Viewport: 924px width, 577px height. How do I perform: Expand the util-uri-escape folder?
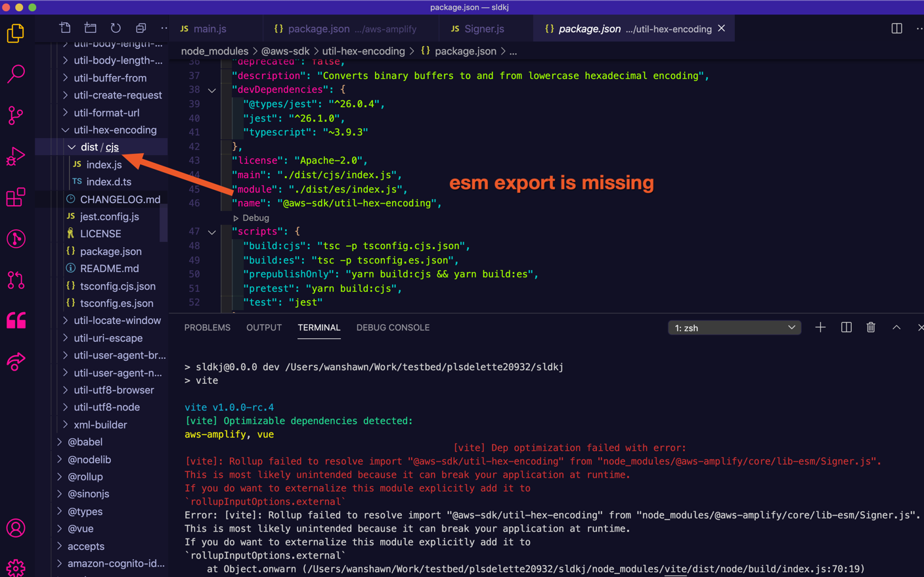[x=102, y=338]
